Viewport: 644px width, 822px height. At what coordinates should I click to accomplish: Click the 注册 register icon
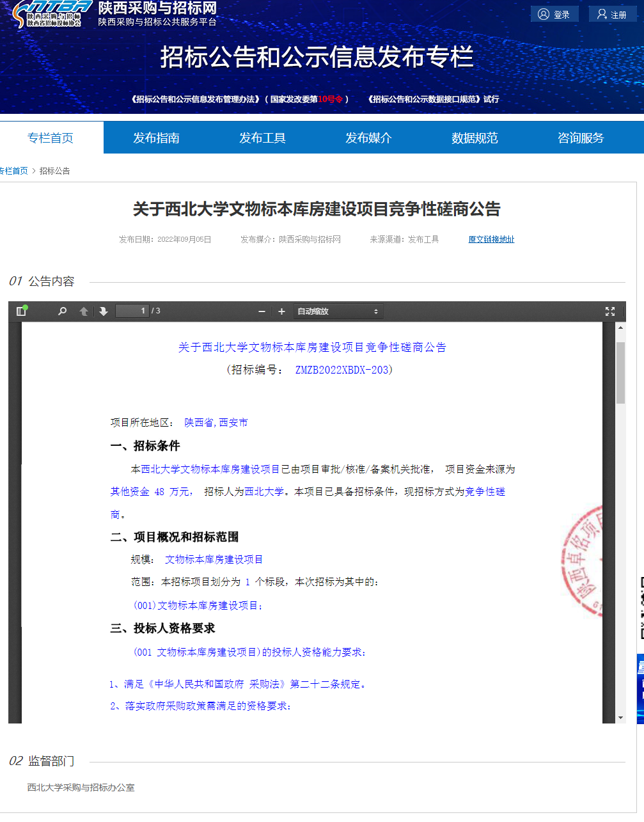pyautogui.click(x=602, y=14)
